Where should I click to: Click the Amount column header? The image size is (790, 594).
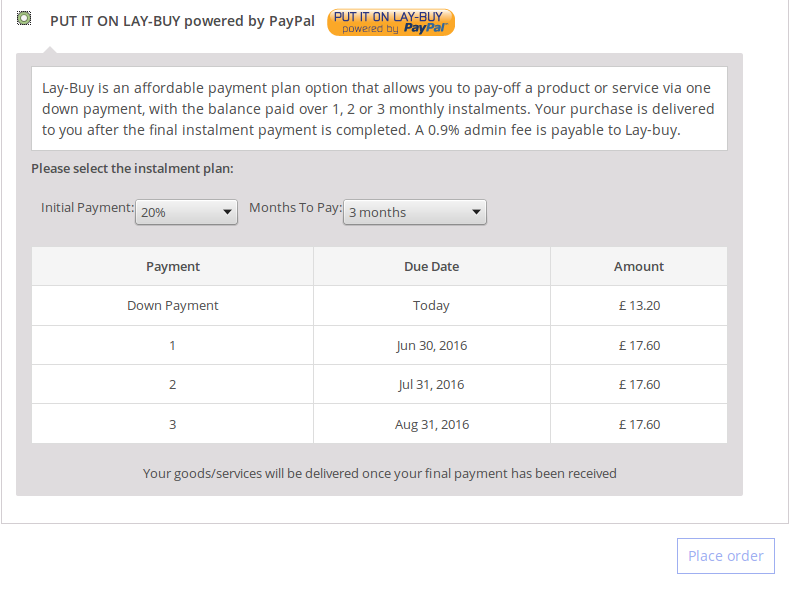639,267
